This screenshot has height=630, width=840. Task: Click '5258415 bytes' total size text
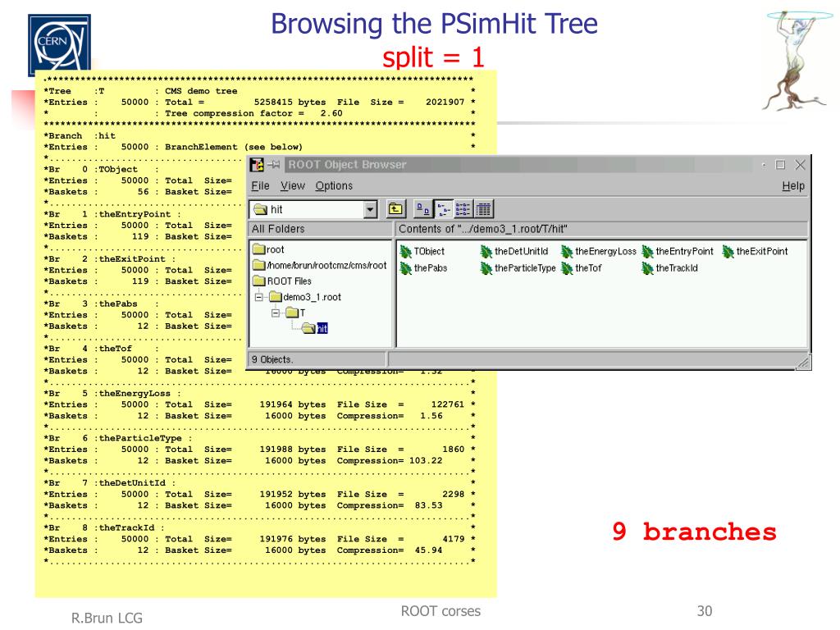click(x=290, y=103)
